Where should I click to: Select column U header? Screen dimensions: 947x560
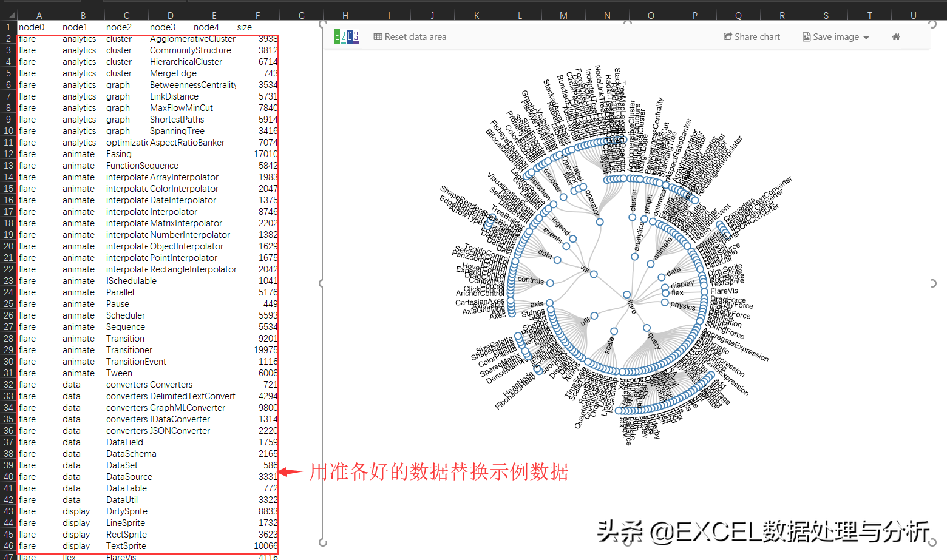[x=914, y=16]
